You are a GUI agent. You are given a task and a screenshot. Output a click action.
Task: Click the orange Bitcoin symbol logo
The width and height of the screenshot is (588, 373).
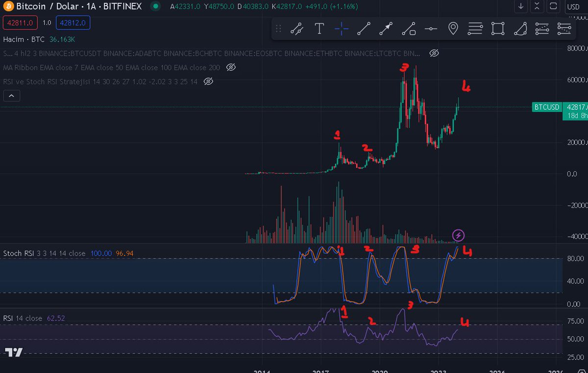[x=7, y=7]
